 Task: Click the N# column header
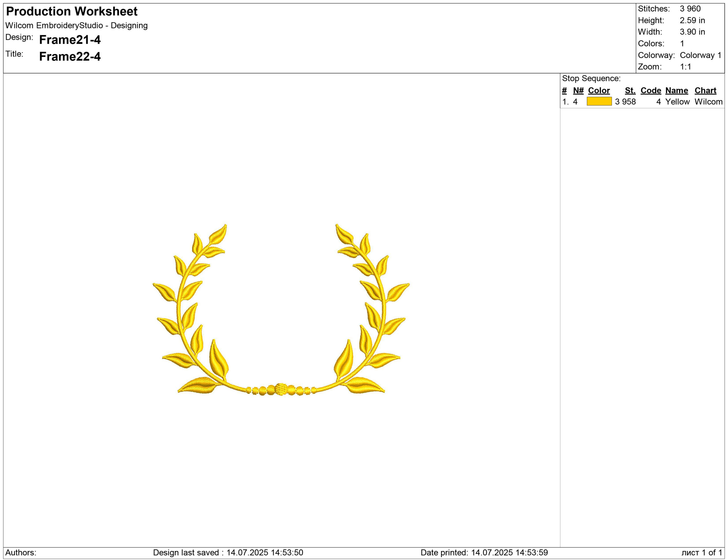pyautogui.click(x=578, y=91)
